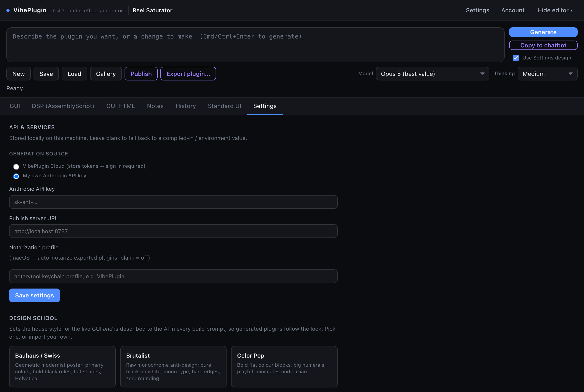
Task: Create a New plugin
Action: click(18, 74)
